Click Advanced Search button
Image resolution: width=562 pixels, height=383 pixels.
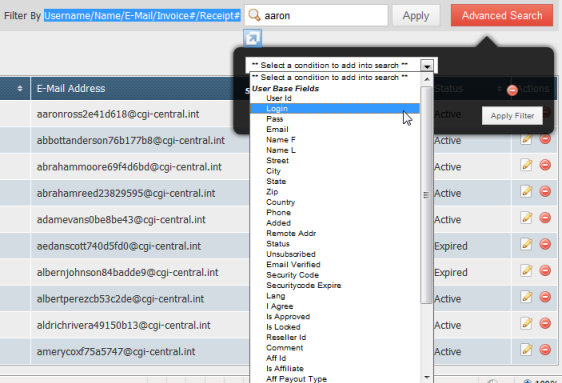coord(502,15)
